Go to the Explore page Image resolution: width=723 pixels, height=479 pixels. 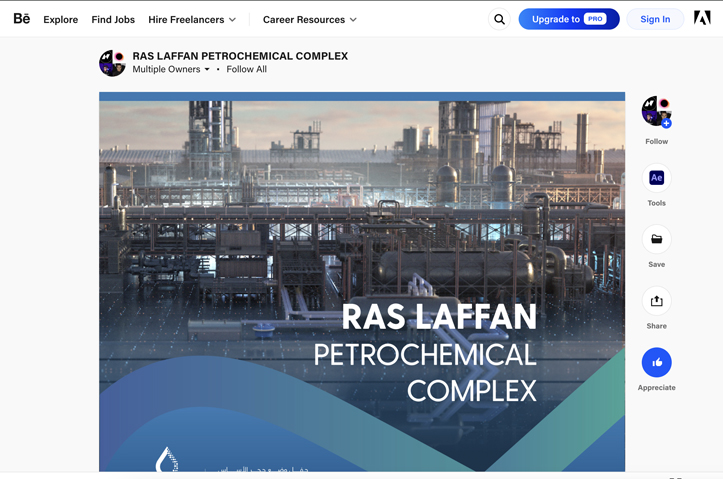60,20
